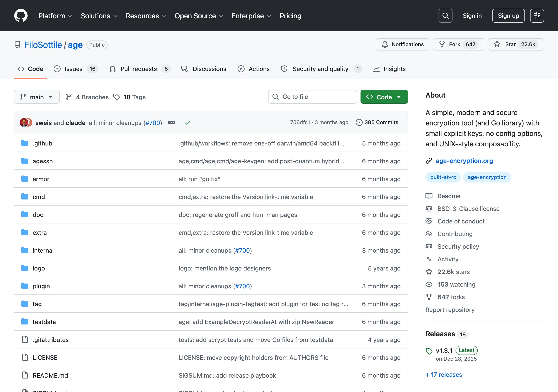
Task: Open the + 17 releases link
Action: tap(444, 375)
